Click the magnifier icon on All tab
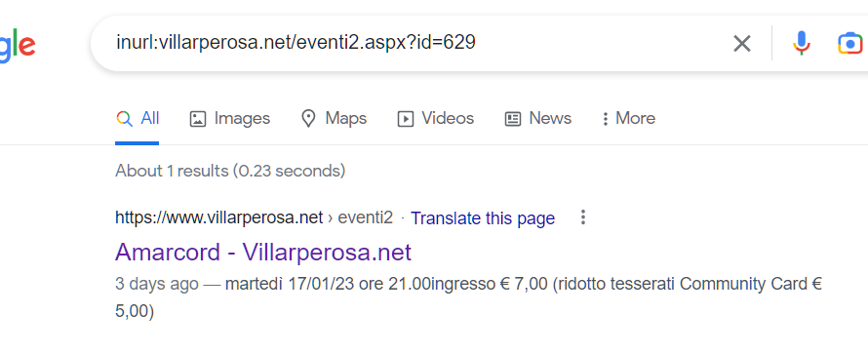 (124, 119)
